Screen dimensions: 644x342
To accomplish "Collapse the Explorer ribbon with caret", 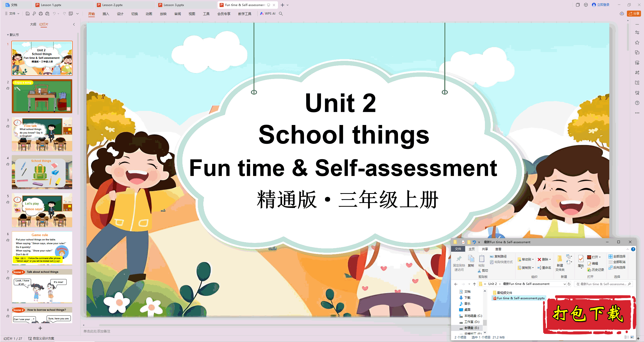I will [628, 249].
